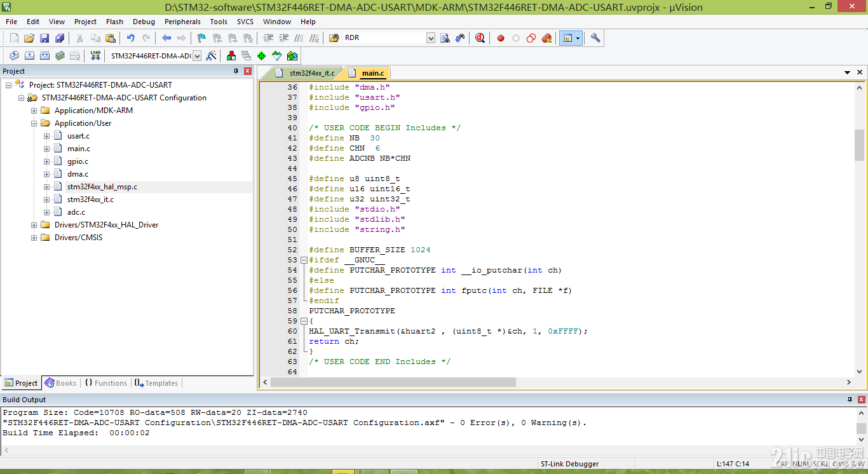Click the ST-Link Debugger status bar entry
Viewport: 868px width, 474px height.
(x=569, y=464)
